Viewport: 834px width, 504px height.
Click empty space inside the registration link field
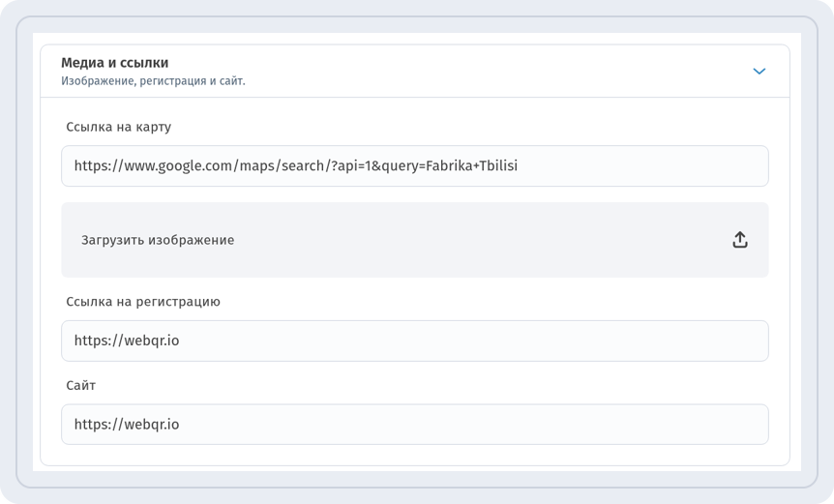[x=473, y=341]
